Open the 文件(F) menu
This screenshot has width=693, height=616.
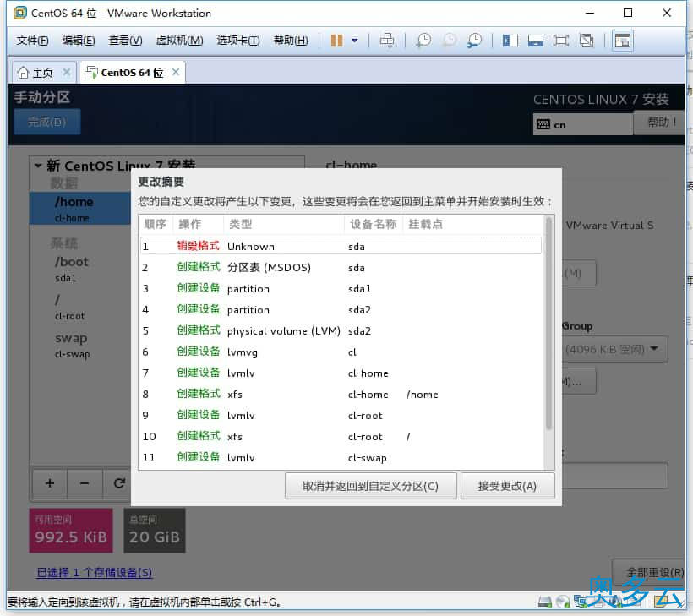pos(32,41)
